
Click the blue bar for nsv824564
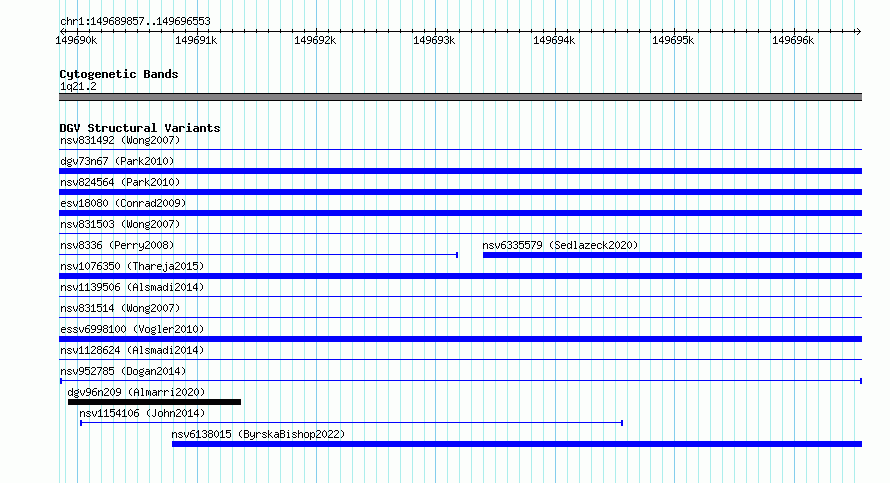pyautogui.click(x=460, y=192)
